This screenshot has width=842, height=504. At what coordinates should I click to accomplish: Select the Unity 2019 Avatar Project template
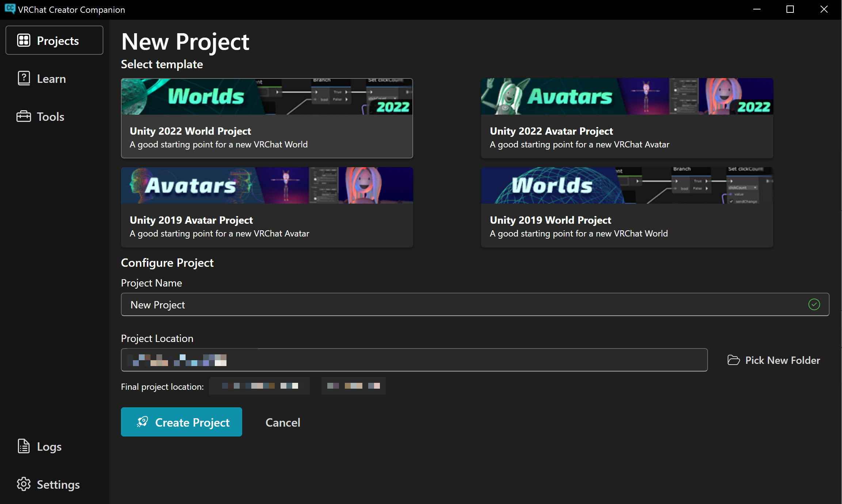tap(267, 207)
